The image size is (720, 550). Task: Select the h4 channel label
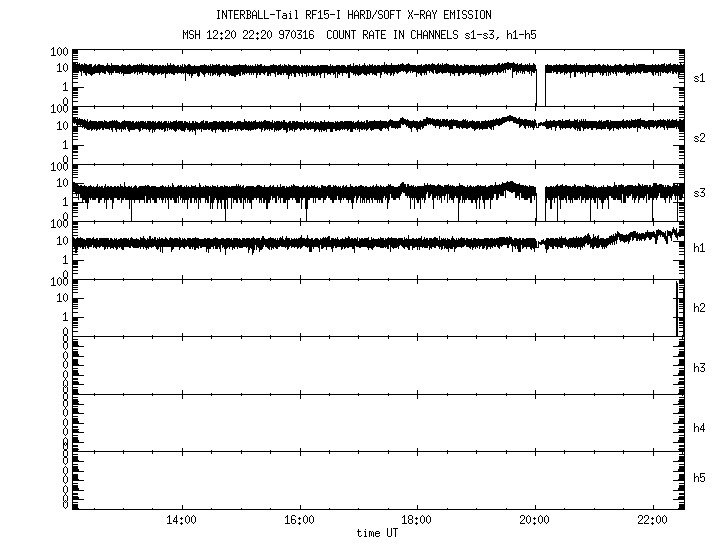[x=700, y=428]
